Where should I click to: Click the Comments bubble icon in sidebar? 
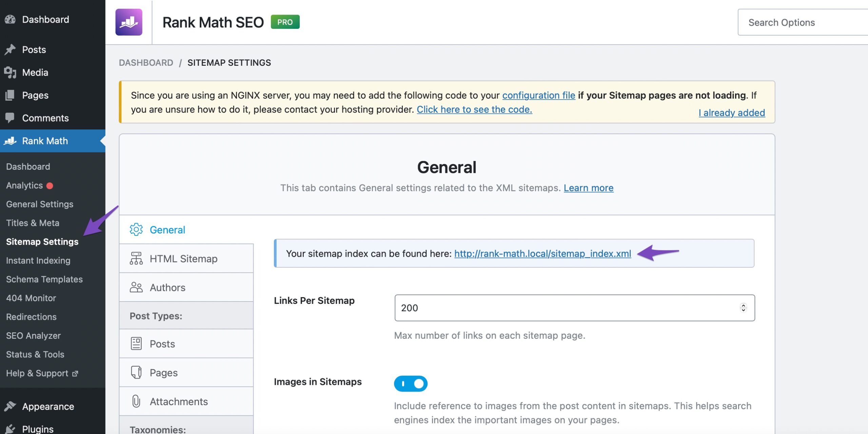click(10, 118)
